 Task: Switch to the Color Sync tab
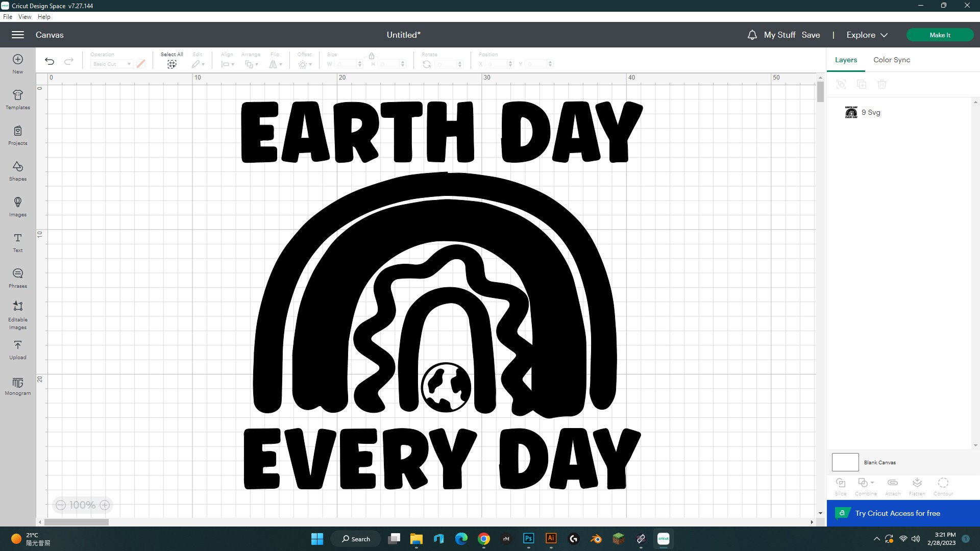point(891,60)
